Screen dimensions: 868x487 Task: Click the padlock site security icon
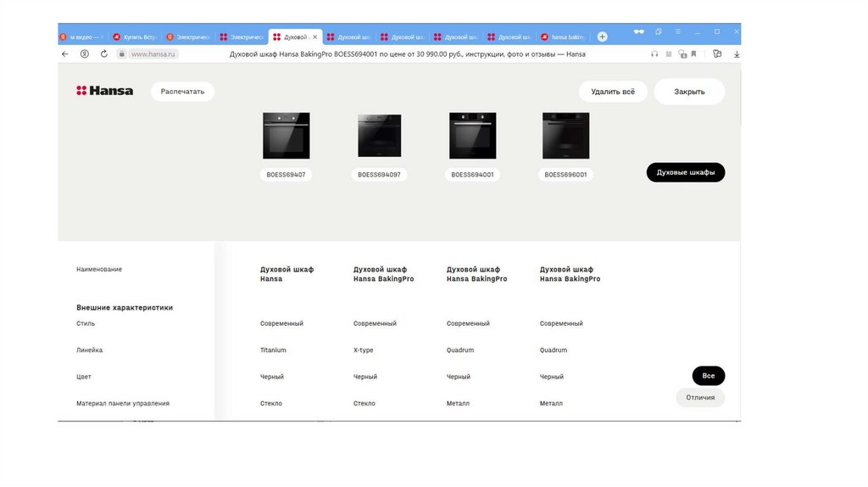click(x=122, y=53)
